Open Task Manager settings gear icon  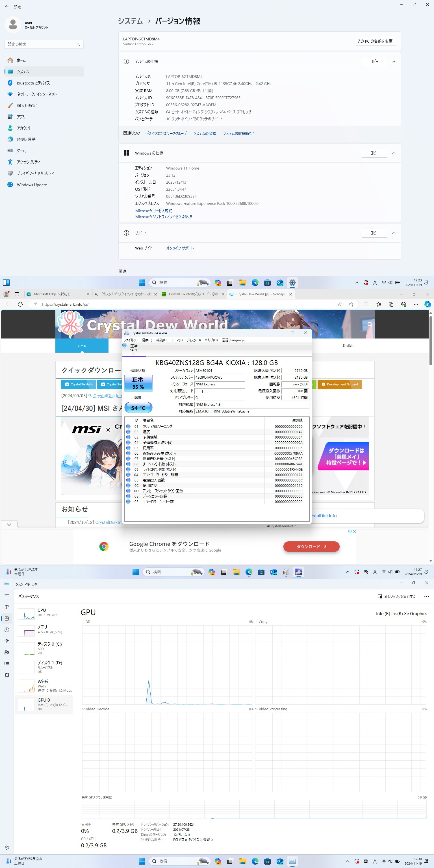(x=7, y=848)
